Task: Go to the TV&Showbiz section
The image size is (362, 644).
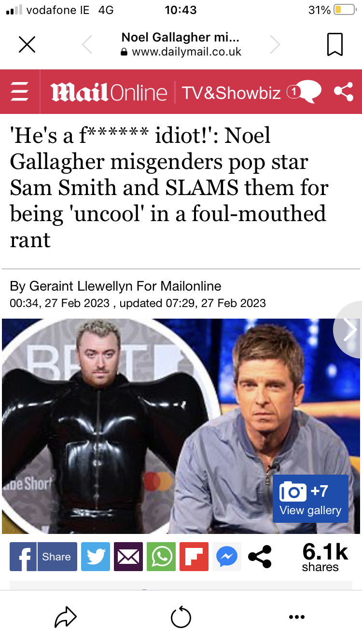Action: 231,92
